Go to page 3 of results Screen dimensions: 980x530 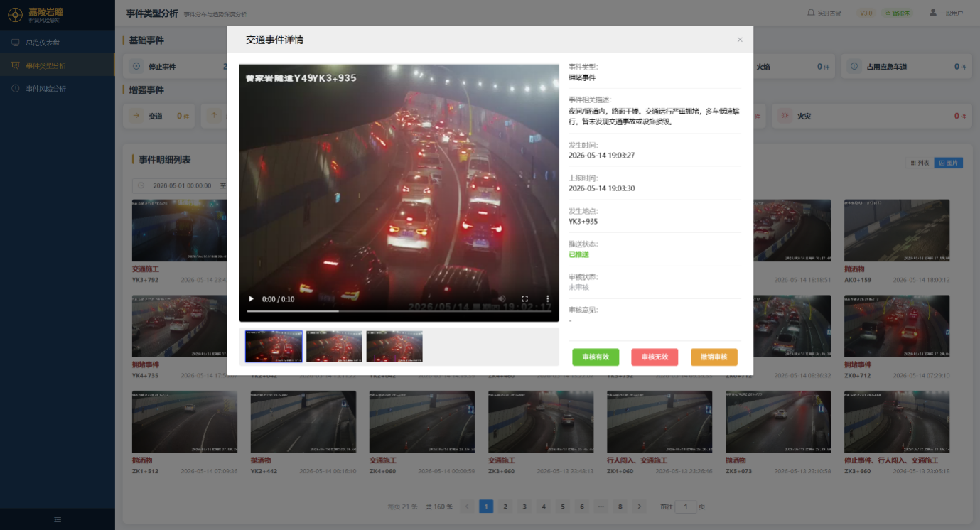pos(524,507)
